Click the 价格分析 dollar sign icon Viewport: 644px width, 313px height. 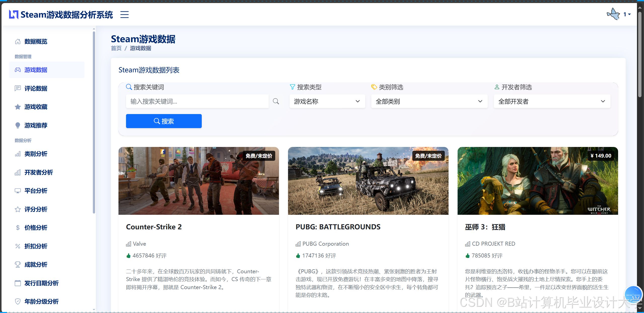click(17, 228)
